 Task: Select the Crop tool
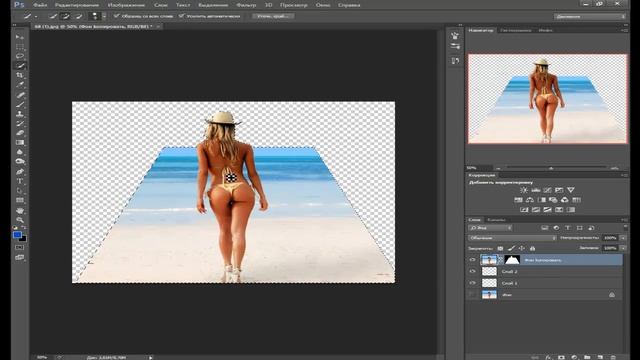(x=20, y=75)
